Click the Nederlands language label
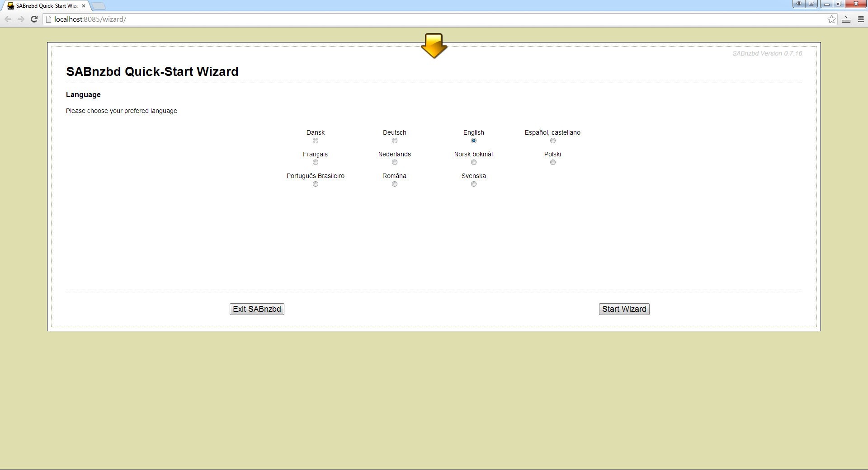The height and width of the screenshot is (470, 868). (x=395, y=154)
